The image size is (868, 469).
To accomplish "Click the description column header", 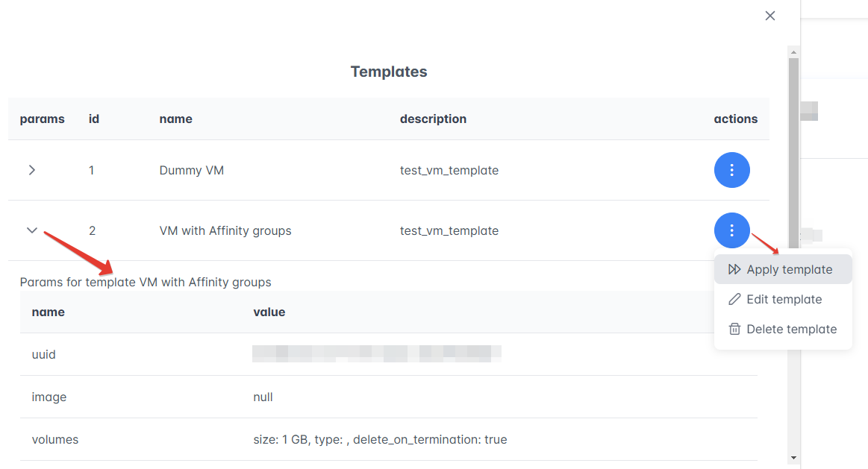I will (433, 119).
